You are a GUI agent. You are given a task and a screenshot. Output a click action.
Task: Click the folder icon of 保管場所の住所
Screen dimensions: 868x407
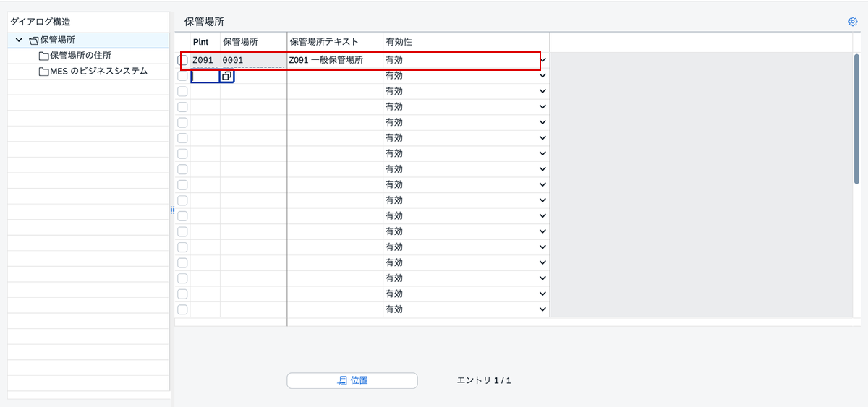tap(43, 56)
